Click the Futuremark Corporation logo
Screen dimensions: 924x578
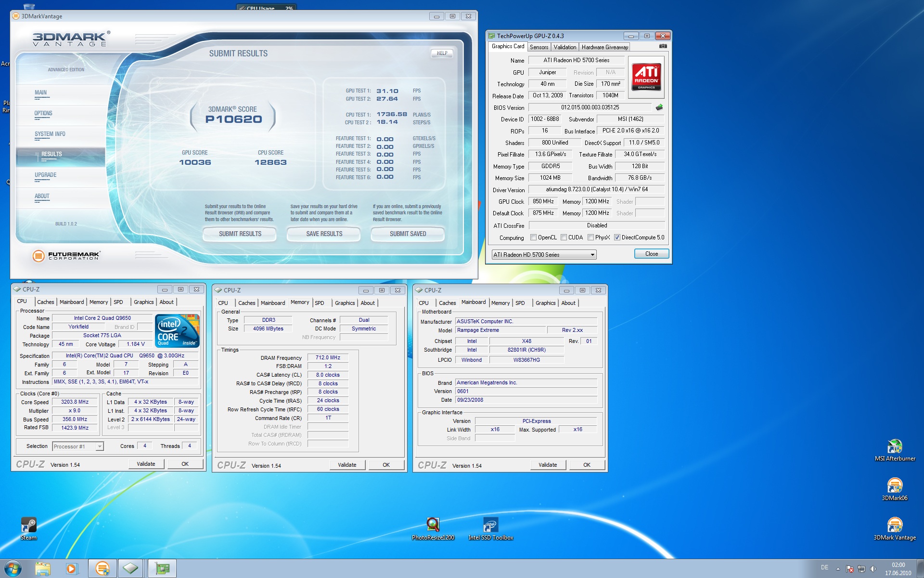pos(66,256)
